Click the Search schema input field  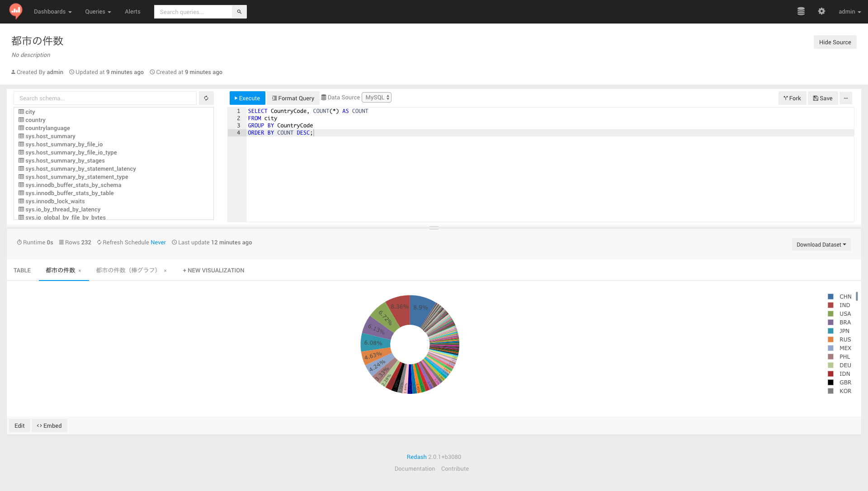[x=105, y=98]
